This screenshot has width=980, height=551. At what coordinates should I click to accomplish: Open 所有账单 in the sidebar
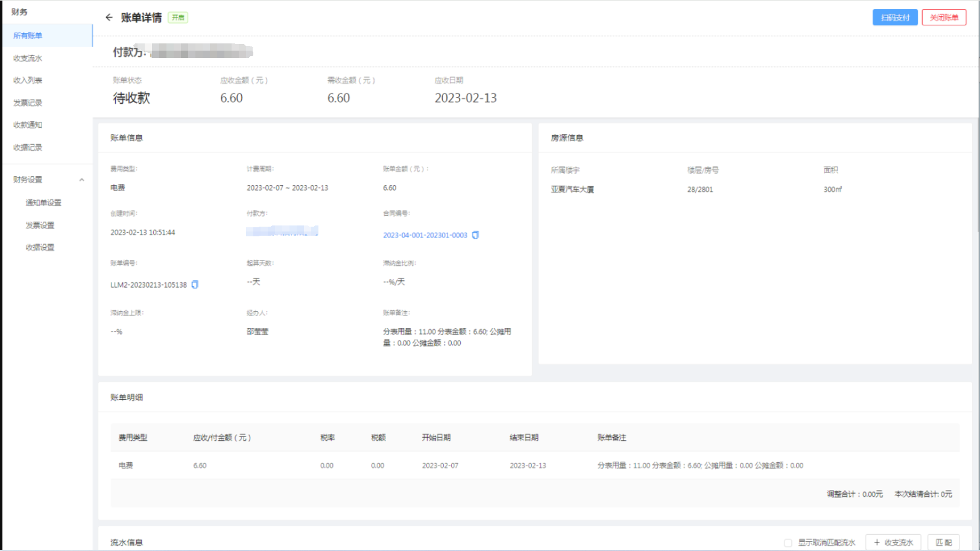(x=28, y=36)
